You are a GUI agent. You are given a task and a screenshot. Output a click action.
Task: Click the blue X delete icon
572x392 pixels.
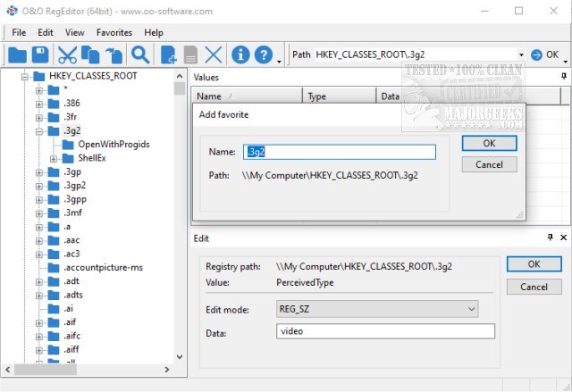click(214, 55)
